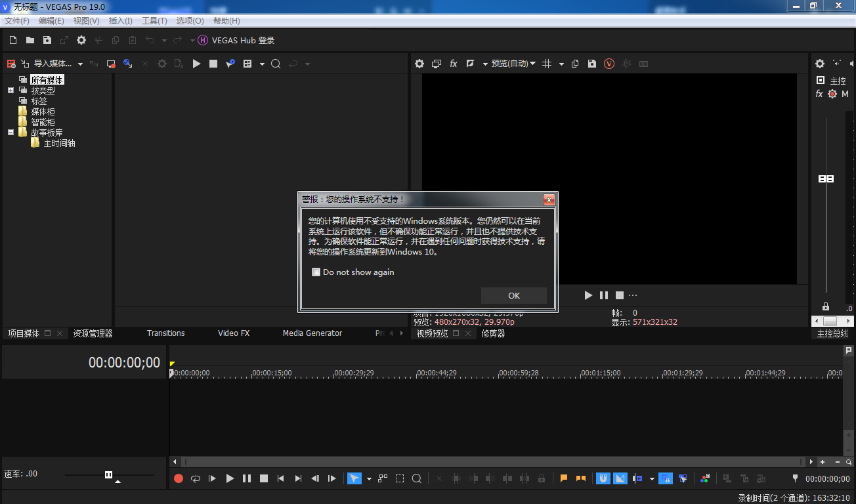
Task: Click the overlays grid icon in preview toolbar
Action: 547,64
